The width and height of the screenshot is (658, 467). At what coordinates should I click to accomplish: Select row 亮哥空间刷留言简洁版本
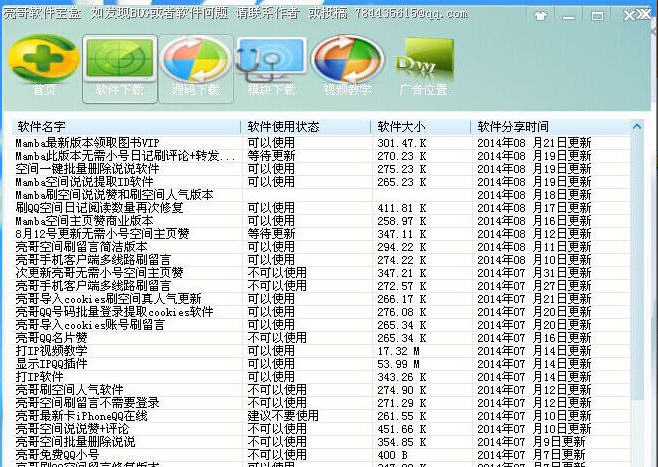coord(321,247)
